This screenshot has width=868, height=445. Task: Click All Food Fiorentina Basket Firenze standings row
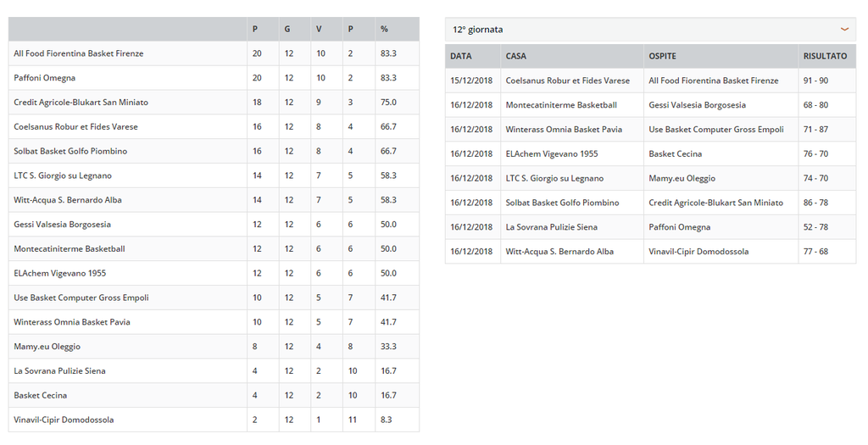point(214,53)
